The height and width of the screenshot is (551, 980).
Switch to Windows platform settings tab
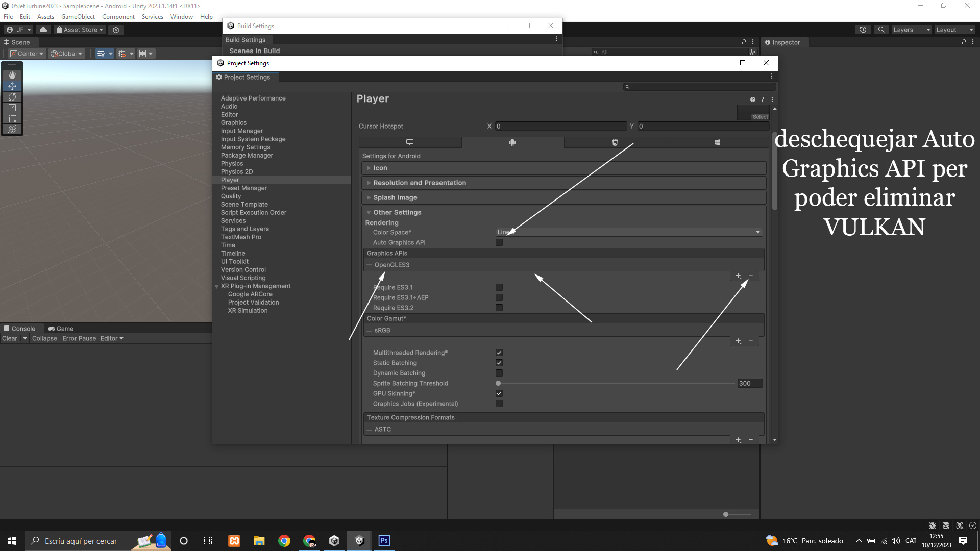click(717, 142)
